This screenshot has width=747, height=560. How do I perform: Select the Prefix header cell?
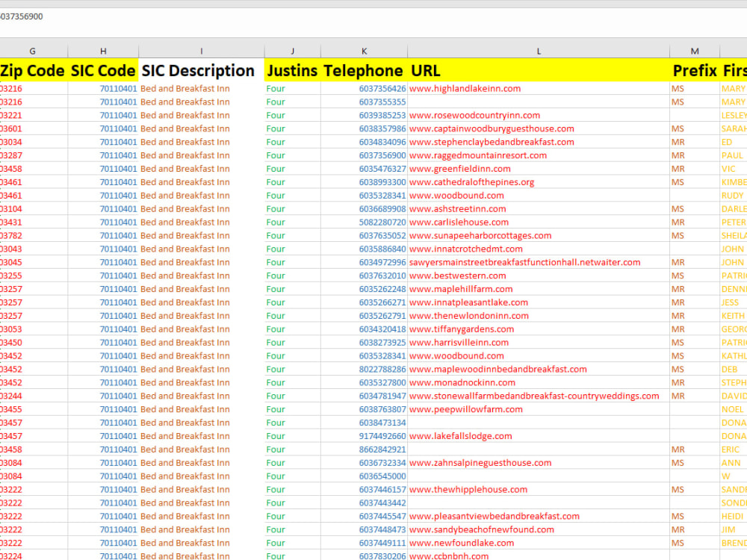pyautogui.click(x=695, y=70)
